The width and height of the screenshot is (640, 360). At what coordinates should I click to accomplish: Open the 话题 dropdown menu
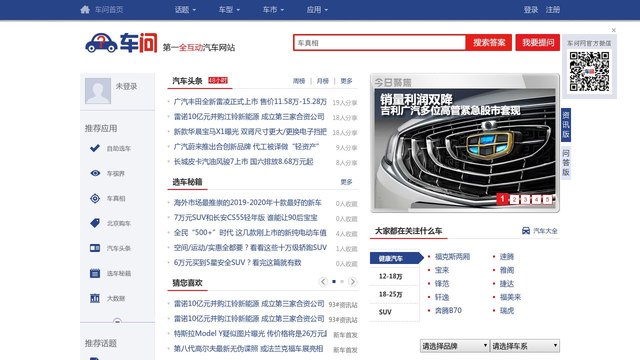point(185,9)
